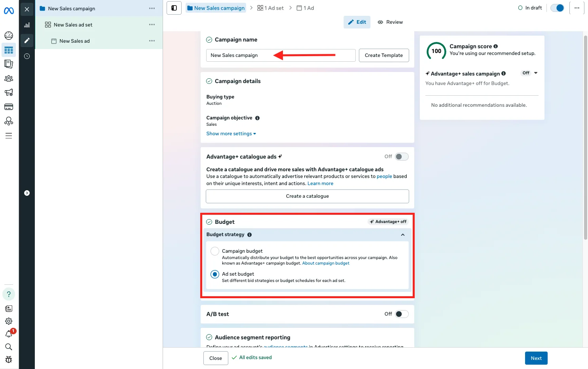588x369 pixels.
Task: Open Campaigns table icon in sidebar
Action: (x=9, y=50)
